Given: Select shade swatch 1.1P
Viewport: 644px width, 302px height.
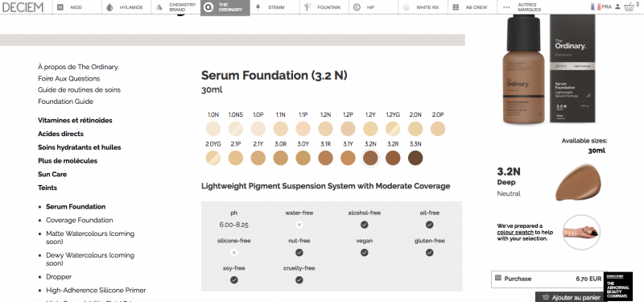Looking at the screenshot, I should point(303,129).
